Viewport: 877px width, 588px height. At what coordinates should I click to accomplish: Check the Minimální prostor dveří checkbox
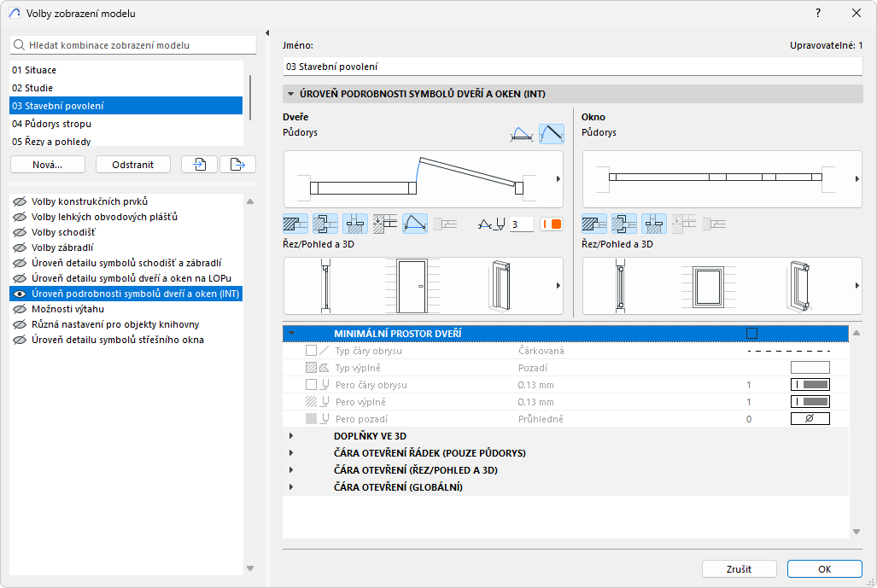point(751,334)
